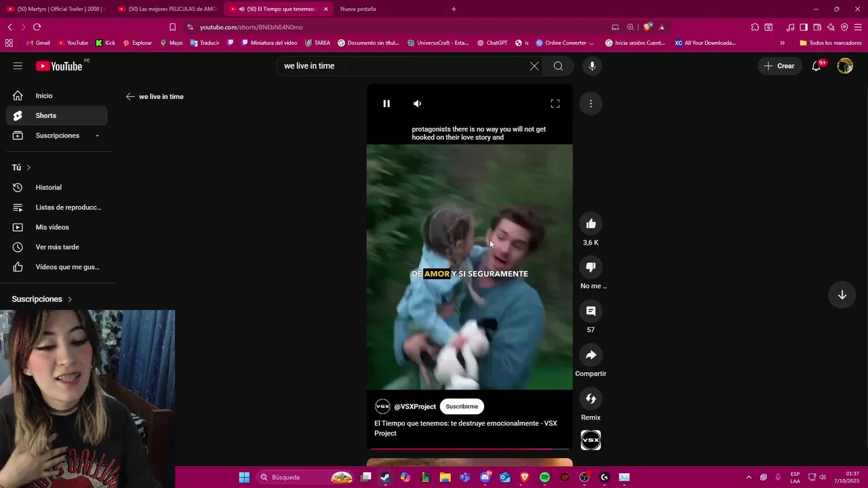
Task: Open the Brave Wallet icon
Action: (817, 27)
